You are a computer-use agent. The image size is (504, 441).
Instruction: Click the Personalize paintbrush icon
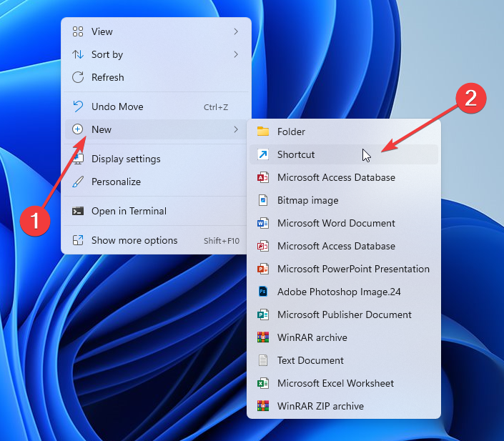point(78,182)
